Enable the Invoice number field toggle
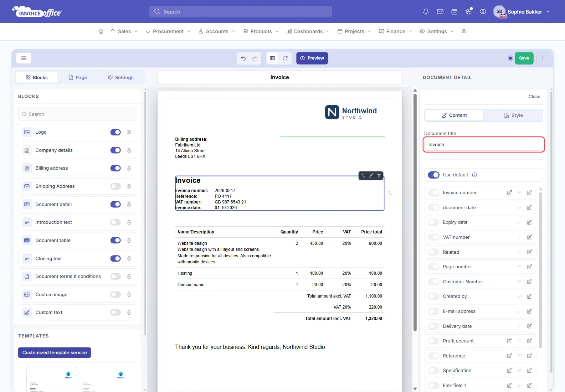The height and width of the screenshot is (392, 565). coord(433,193)
